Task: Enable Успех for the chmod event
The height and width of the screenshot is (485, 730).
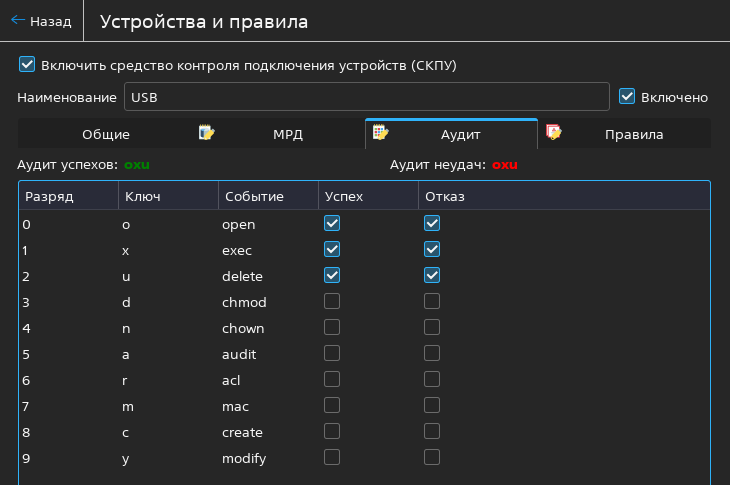Action: click(332, 301)
